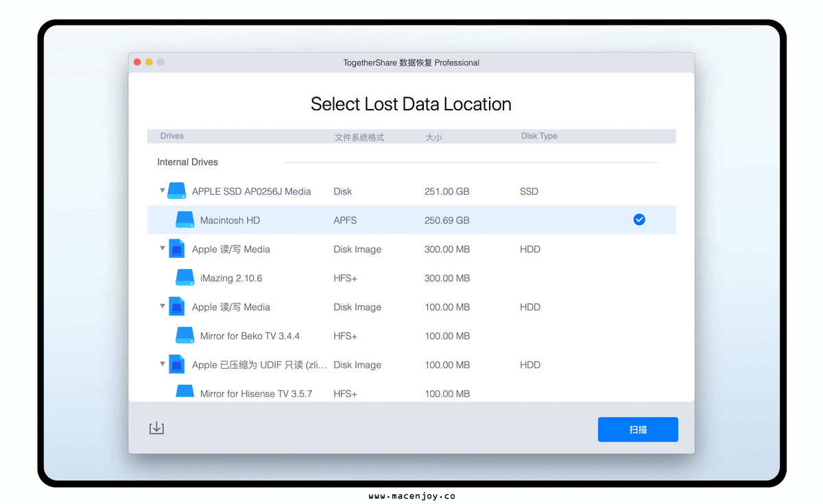Click HDD in the Apple 已压缩为 UDIF row
Viewport: 823px width, 504px height.
click(530, 364)
